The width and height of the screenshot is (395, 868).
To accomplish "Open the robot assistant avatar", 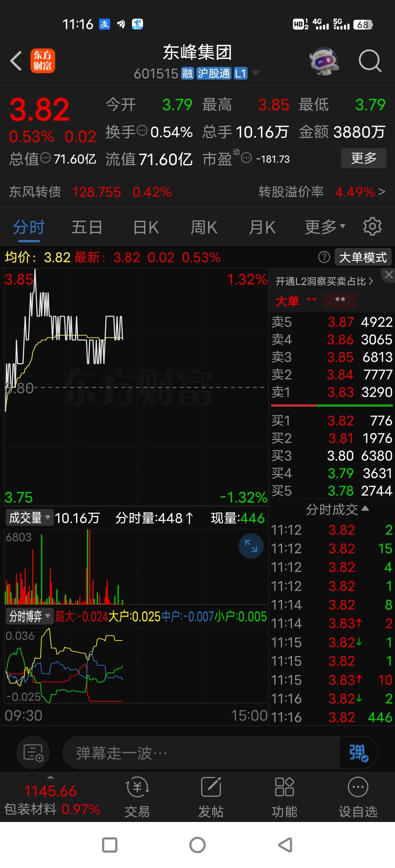I will click(324, 61).
